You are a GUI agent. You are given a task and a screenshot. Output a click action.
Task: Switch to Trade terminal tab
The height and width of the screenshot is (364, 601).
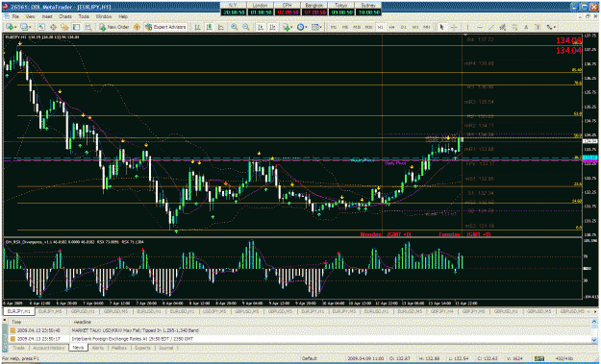[19, 348]
